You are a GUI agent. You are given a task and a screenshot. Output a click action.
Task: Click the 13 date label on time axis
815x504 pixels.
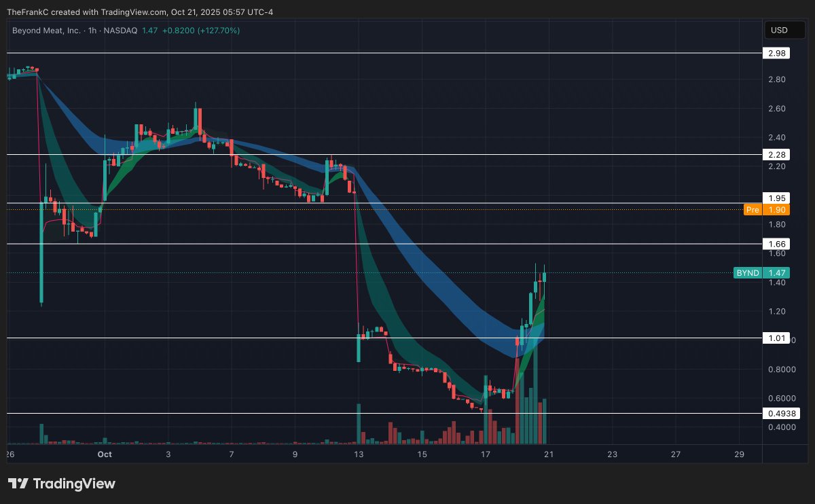point(359,454)
